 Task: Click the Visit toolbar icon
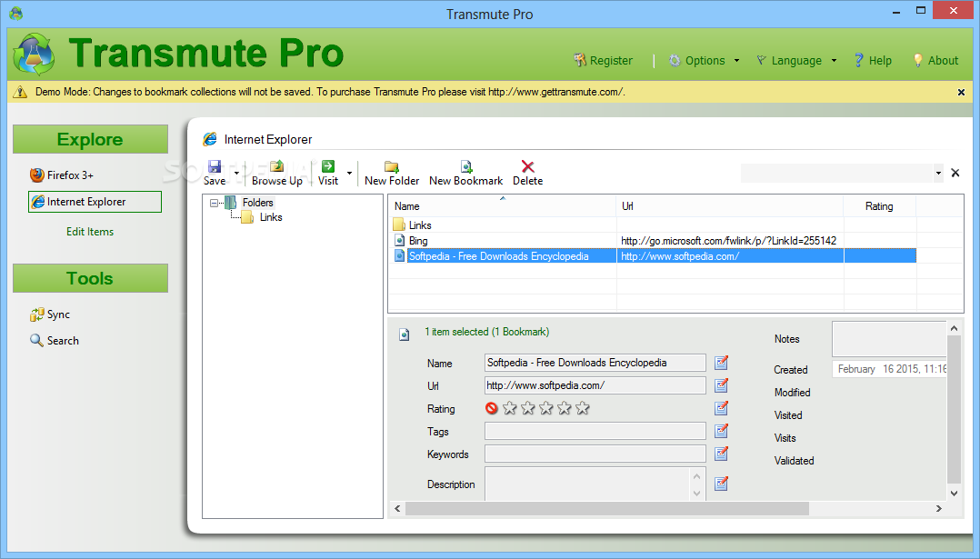click(328, 166)
